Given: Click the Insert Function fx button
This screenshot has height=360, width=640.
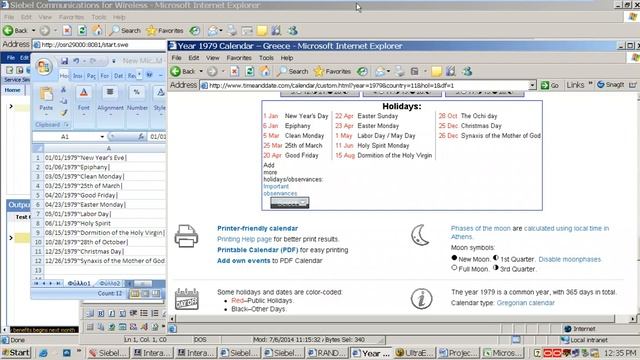Looking at the screenshot, I should [141, 136].
